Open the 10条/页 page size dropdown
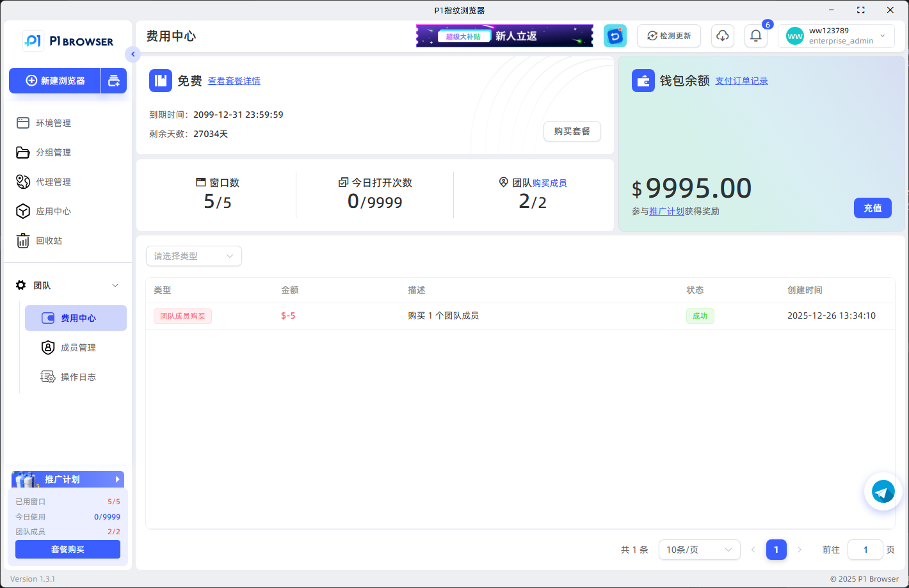This screenshot has height=588, width=909. point(698,550)
